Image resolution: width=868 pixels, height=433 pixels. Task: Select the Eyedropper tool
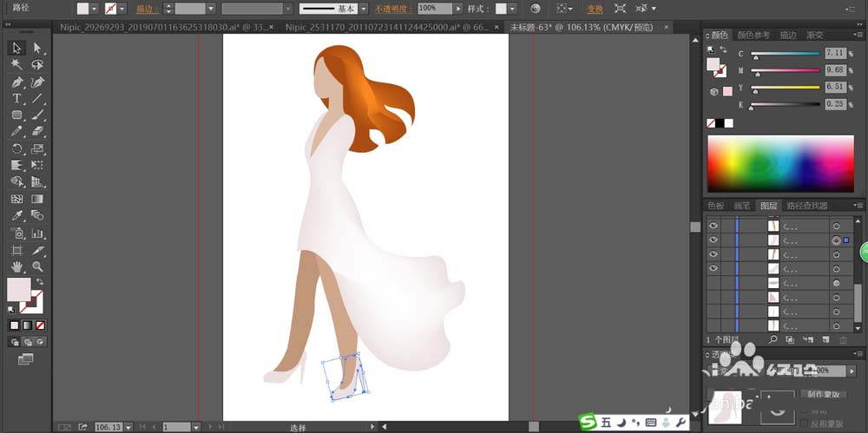pyautogui.click(x=16, y=216)
